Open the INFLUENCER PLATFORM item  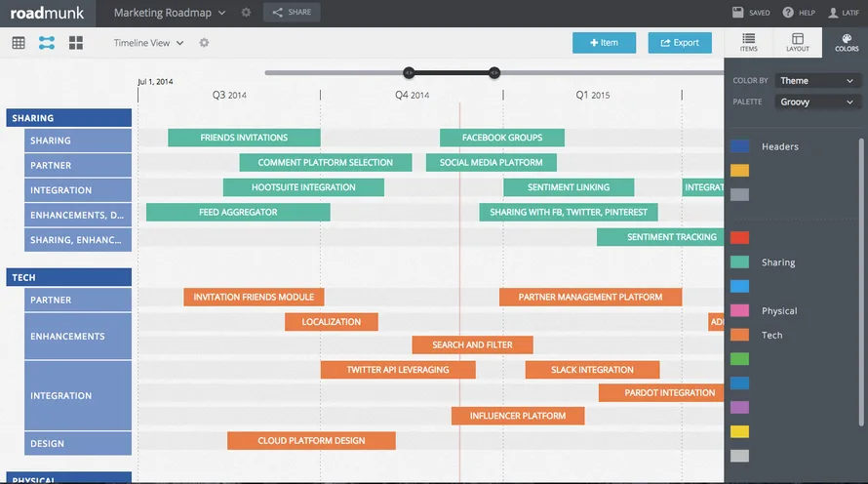coord(518,416)
